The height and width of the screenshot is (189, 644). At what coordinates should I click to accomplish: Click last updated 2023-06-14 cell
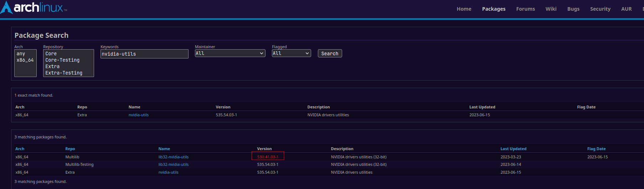click(x=511, y=164)
